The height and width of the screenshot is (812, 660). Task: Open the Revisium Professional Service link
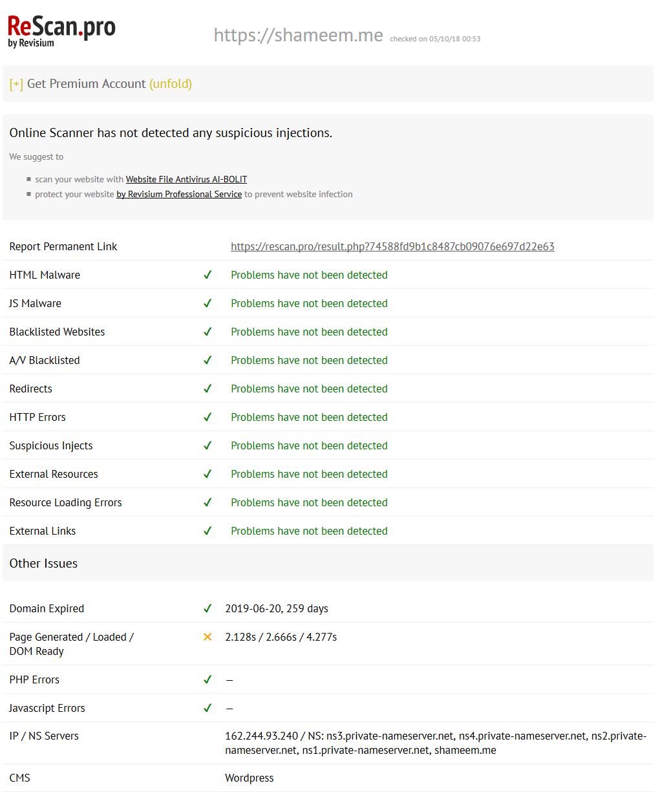point(179,195)
